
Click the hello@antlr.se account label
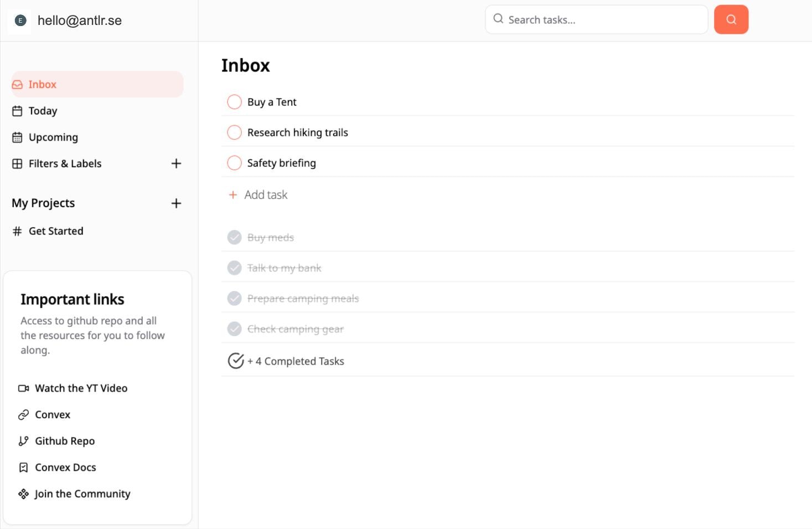[x=80, y=20]
